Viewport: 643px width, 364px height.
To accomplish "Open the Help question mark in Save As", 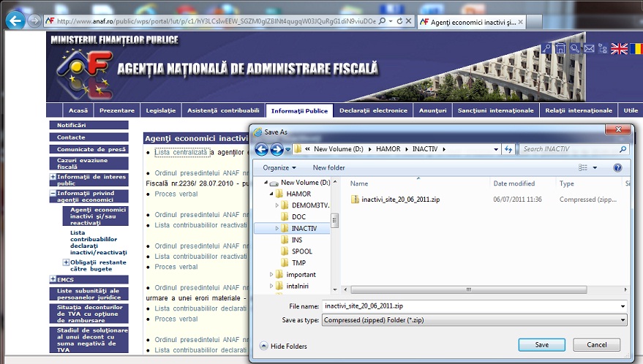I will 617,167.
